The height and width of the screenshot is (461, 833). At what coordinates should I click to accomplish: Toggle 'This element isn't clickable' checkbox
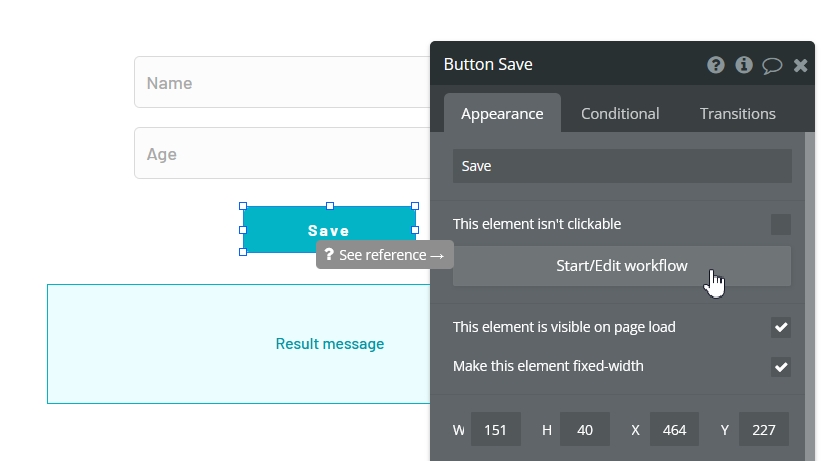click(780, 224)
